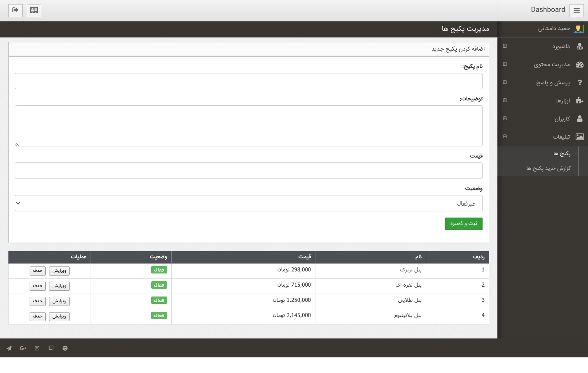Expand the کاربران sidebar section
This screenshot has width=588, height=373.
[x=505, y=118]
